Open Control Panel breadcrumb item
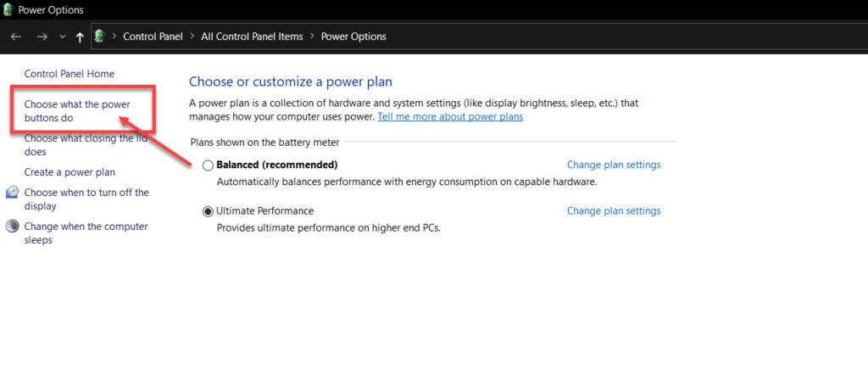The width and height of the screenshot is (868, 392). [x=153, y=36]
